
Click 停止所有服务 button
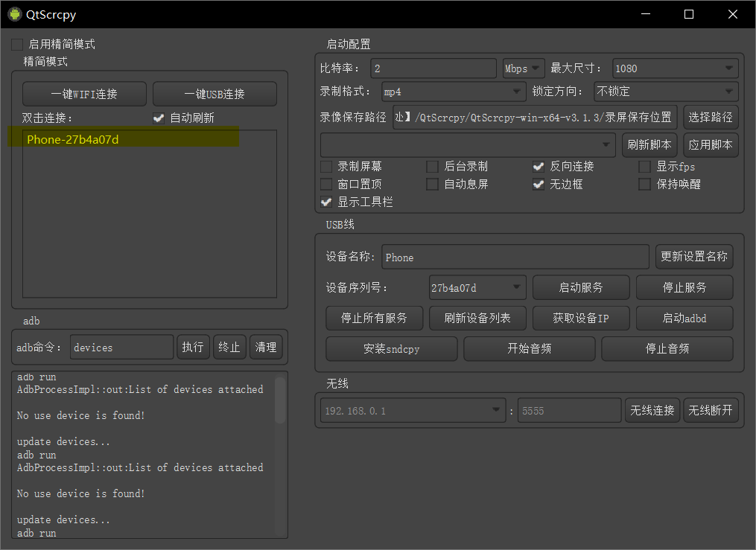click(x=374, y=319)
